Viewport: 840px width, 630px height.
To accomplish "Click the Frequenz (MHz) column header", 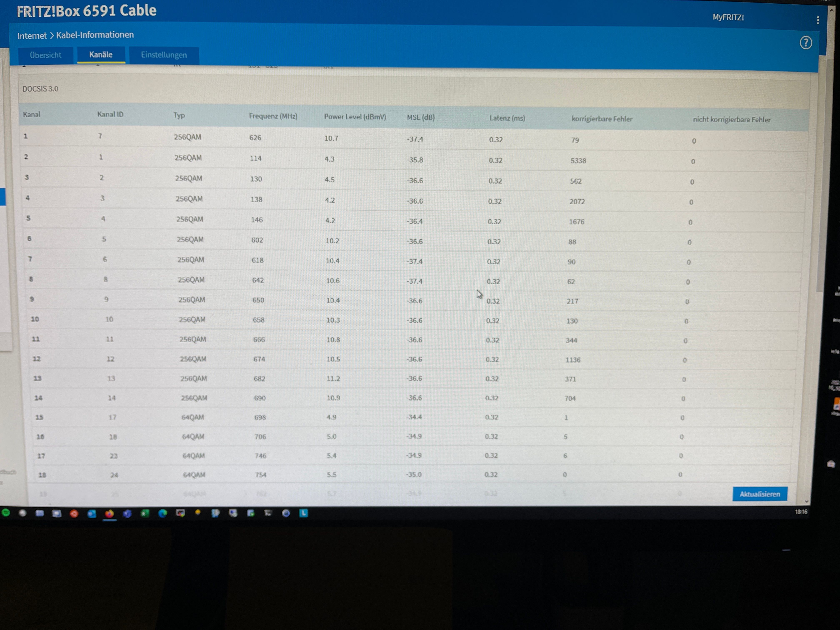I will [x=273, y=116].
